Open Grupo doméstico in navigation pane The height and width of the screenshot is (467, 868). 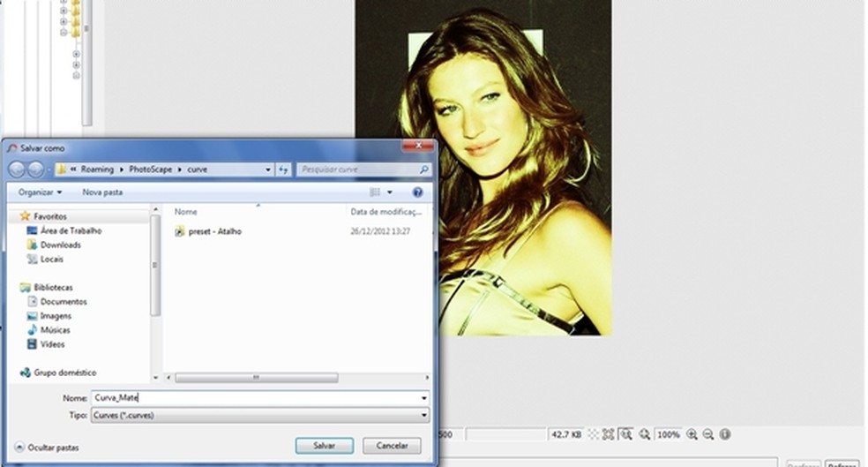coord(64,373)
